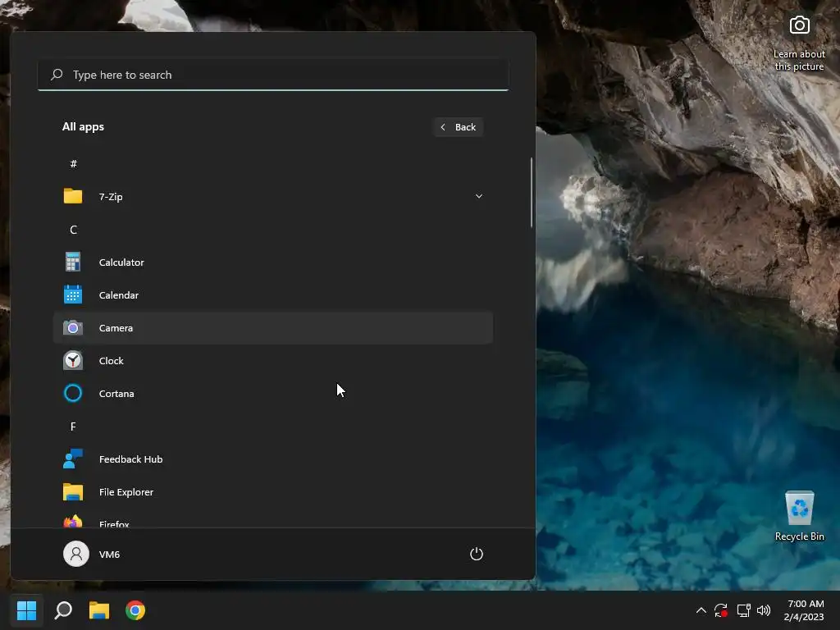Start Cortana from All apps
The image size is (840, 630).
click(x=272, y=393)
